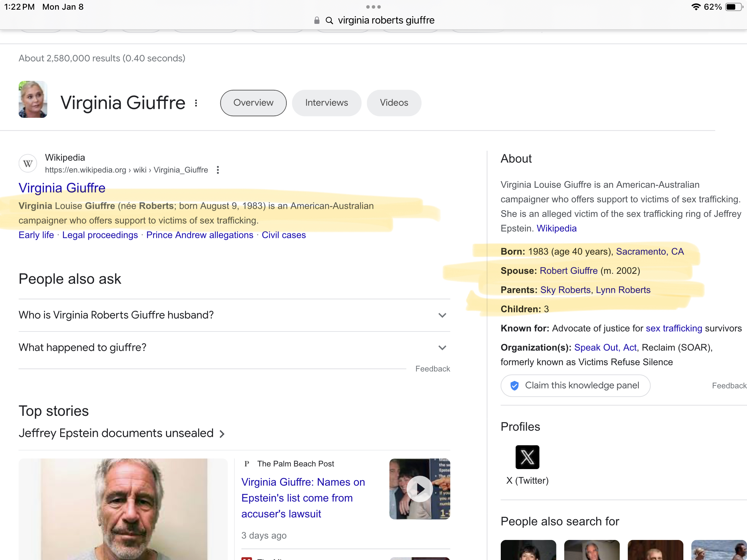Open the Lynn Roberts parent link
Image resolution: width=747 pixels, height=560 pixels.
click(623, 290)
